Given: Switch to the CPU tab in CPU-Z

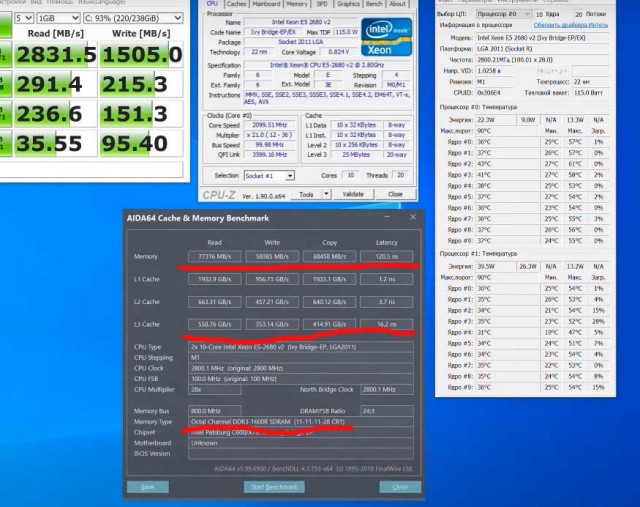Looking at the screenshot, I should [x=212, y=4].
